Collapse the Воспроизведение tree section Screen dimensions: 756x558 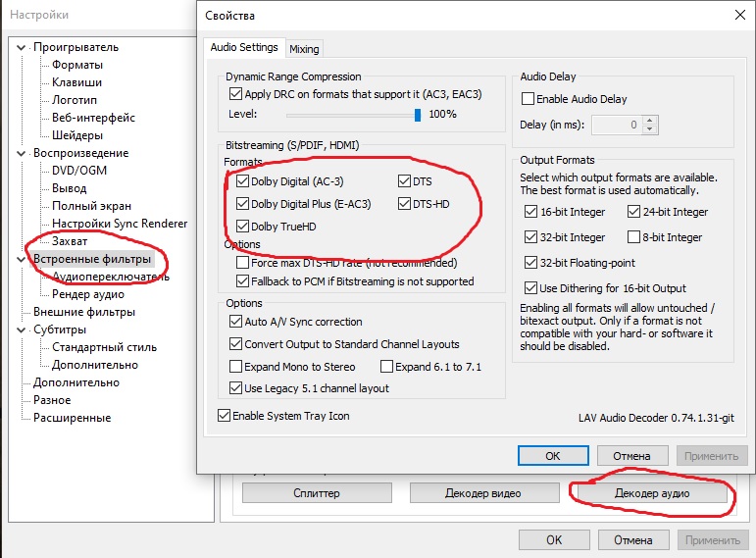(x=22, y=153)
